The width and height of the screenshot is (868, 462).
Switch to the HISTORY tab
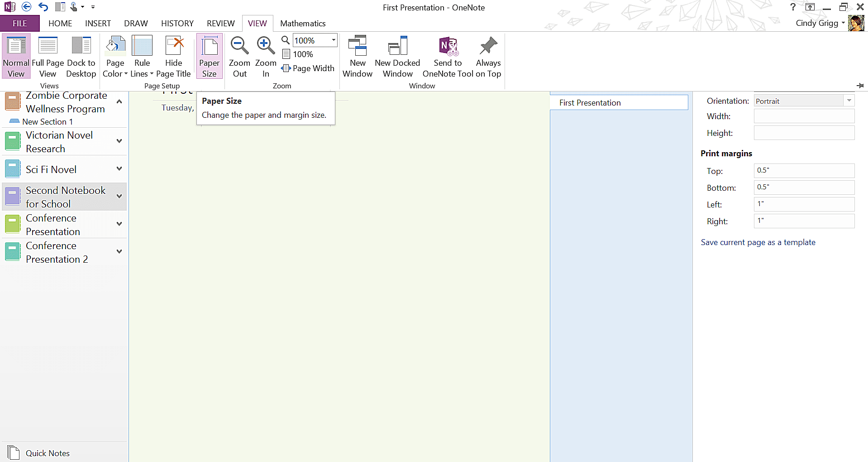tap(177, 24)
